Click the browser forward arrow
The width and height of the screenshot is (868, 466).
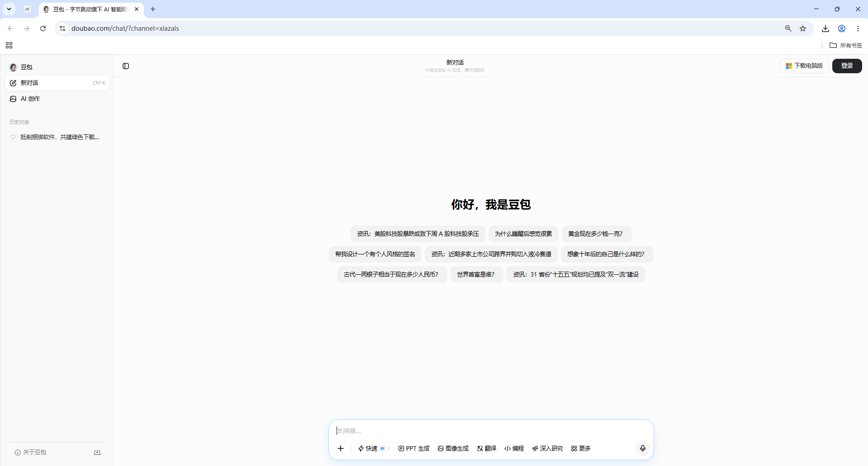pos(27,28)
